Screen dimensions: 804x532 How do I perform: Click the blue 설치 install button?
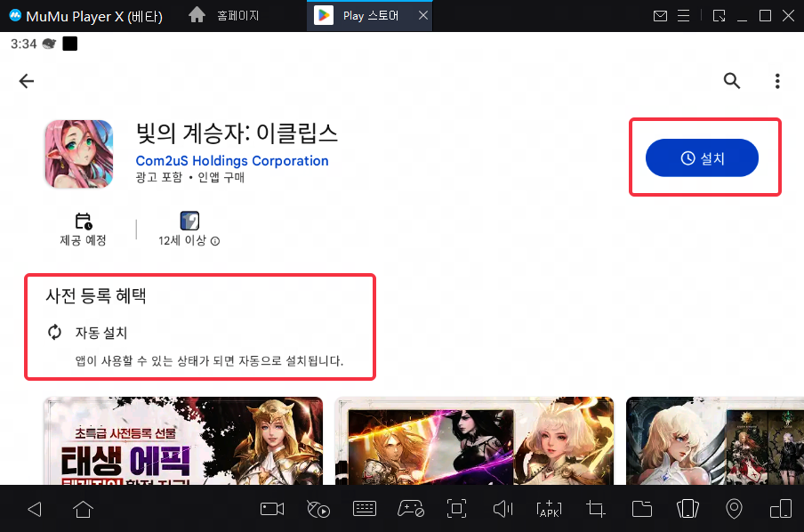[702, 158]
